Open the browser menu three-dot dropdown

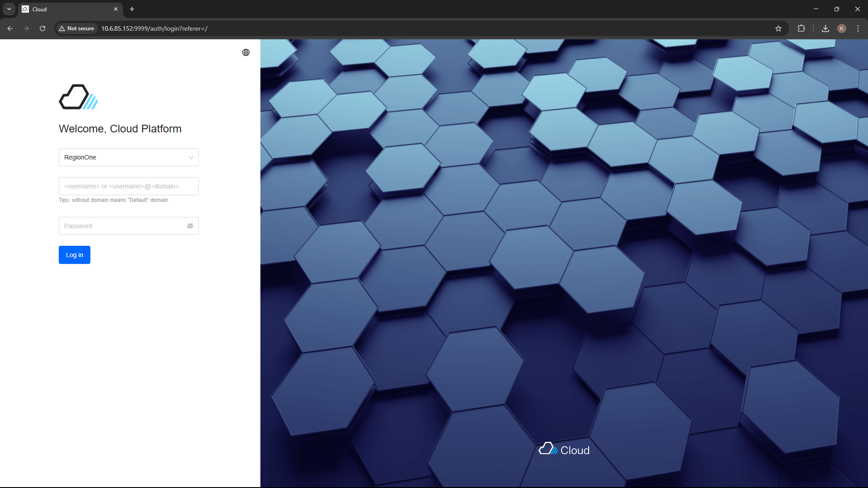point(858,28)
